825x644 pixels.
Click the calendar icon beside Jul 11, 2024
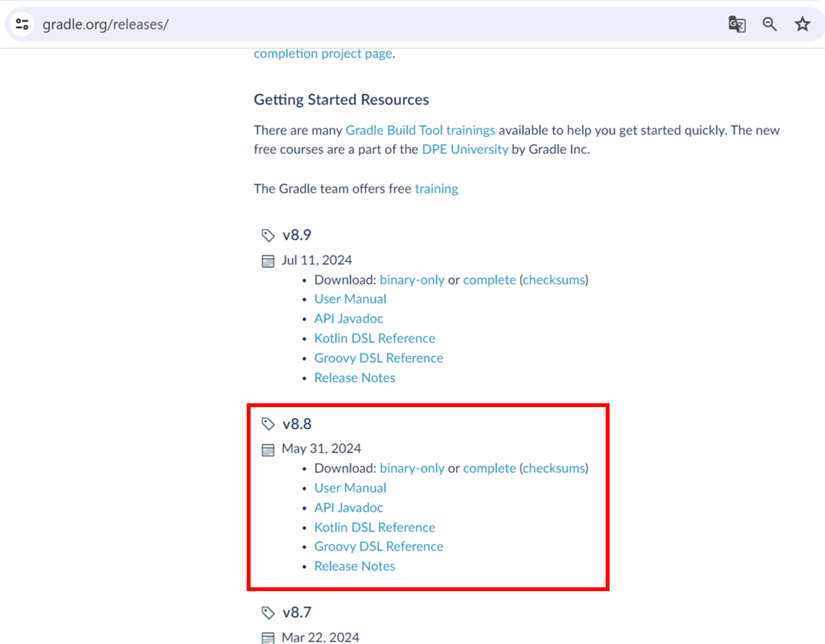coord(268,261)
